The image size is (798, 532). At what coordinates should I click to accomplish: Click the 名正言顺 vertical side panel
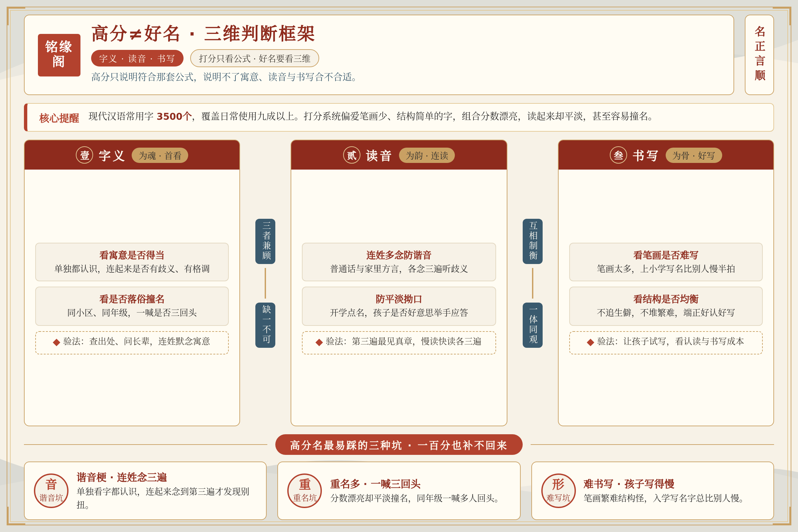[x=759, y=55]
